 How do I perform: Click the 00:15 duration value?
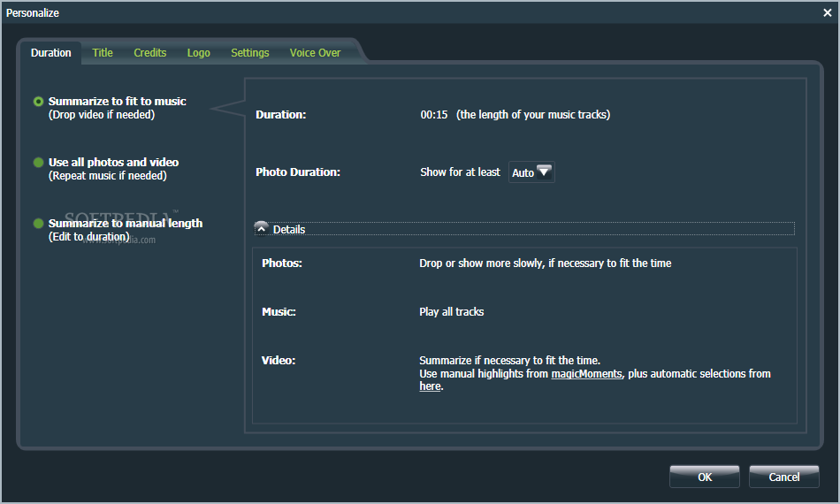tap(434, 115)
